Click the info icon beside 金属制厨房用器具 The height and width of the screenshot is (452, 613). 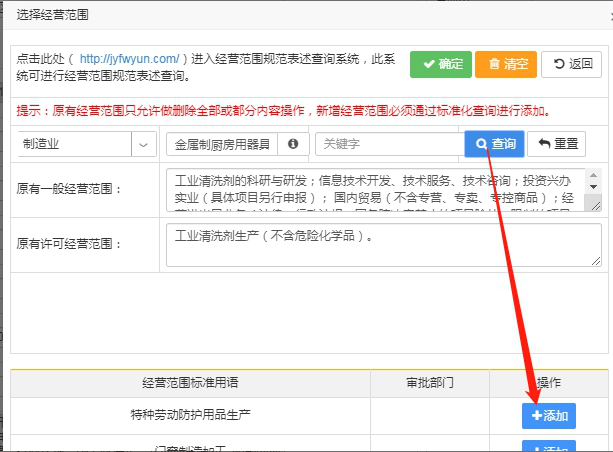(x=293, y=144)
